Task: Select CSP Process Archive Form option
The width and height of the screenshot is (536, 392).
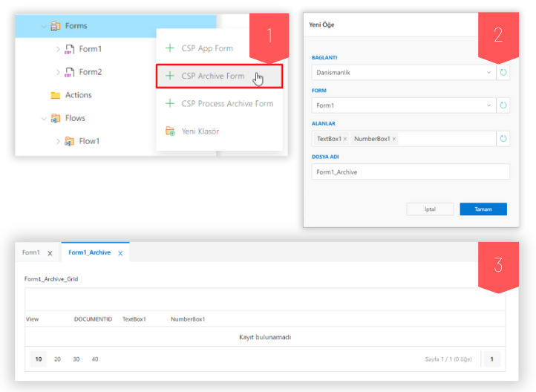Action: [x=226, y=103]
